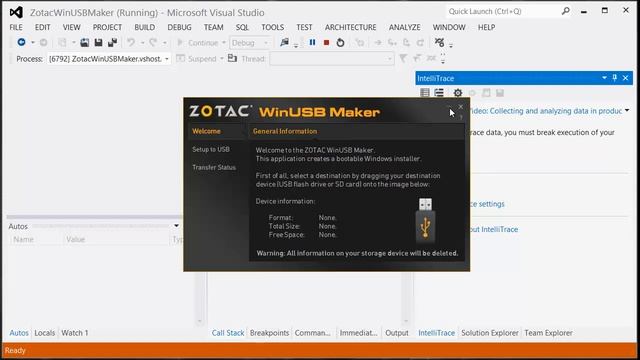Click the IntelliTrace calls view icon
640x360 pixels.
click(439, 93)
